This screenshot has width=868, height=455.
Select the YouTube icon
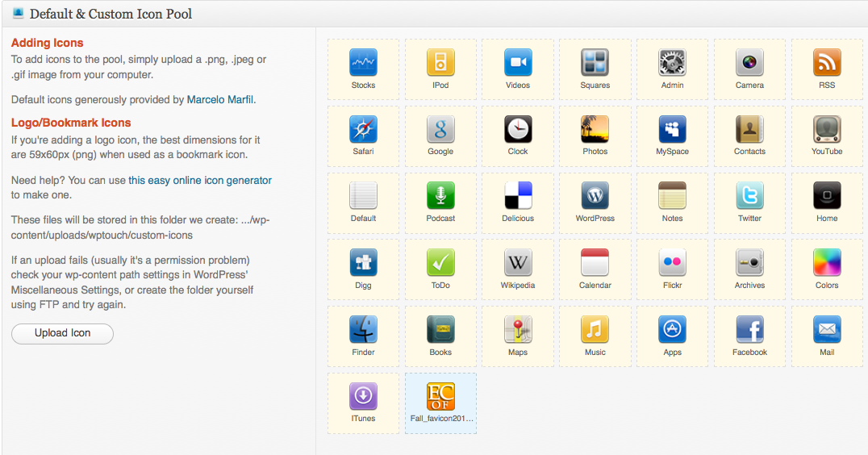point(827,129)
